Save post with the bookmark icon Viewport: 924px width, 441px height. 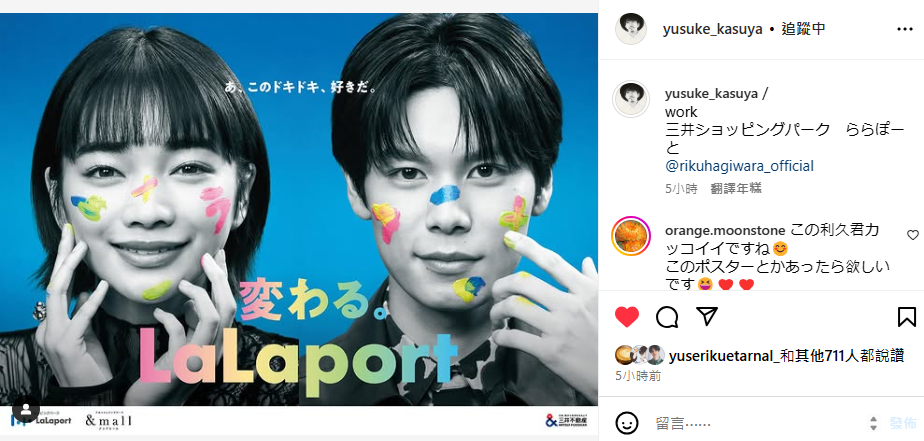point(907,317)
